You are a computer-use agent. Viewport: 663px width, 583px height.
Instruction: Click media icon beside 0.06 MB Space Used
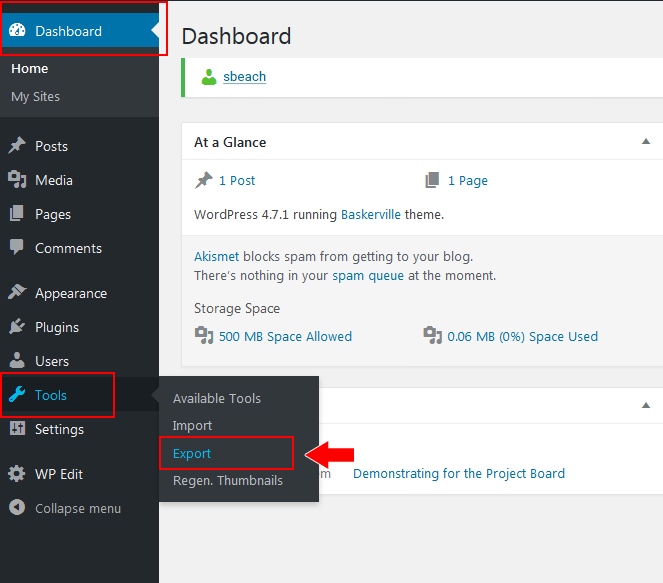click(x=433, y=336)
